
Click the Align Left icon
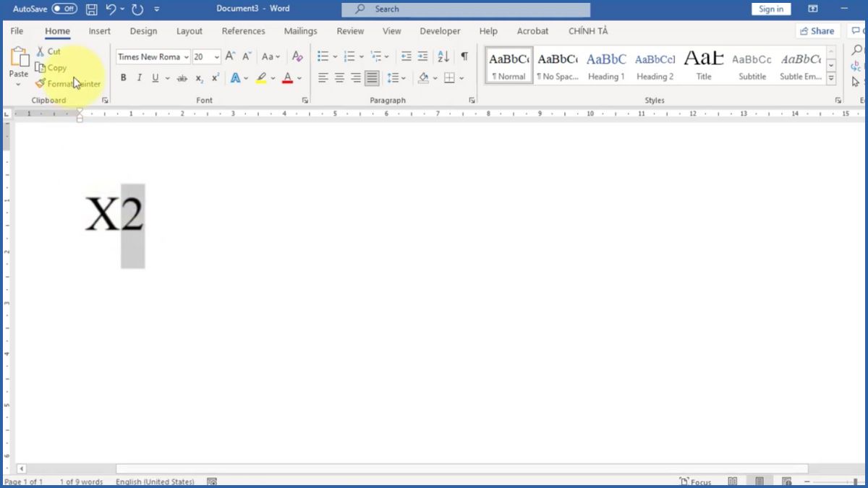pos(323,78)
